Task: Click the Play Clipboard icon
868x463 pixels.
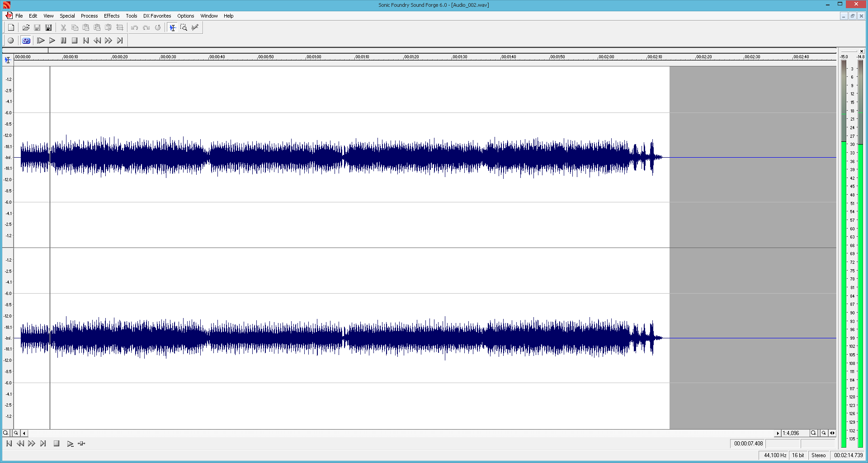Action: (108, 28)
